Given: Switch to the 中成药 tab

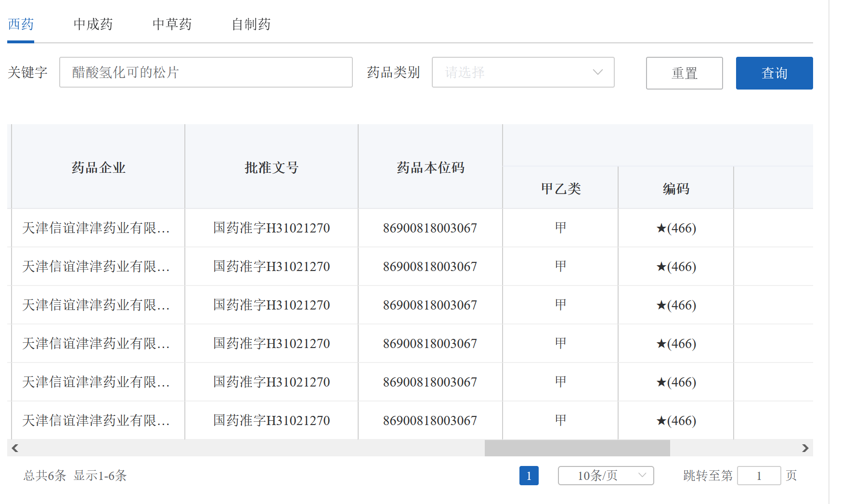Looking at the screenshot, I should pyautogui.click(x=93, y=24).
